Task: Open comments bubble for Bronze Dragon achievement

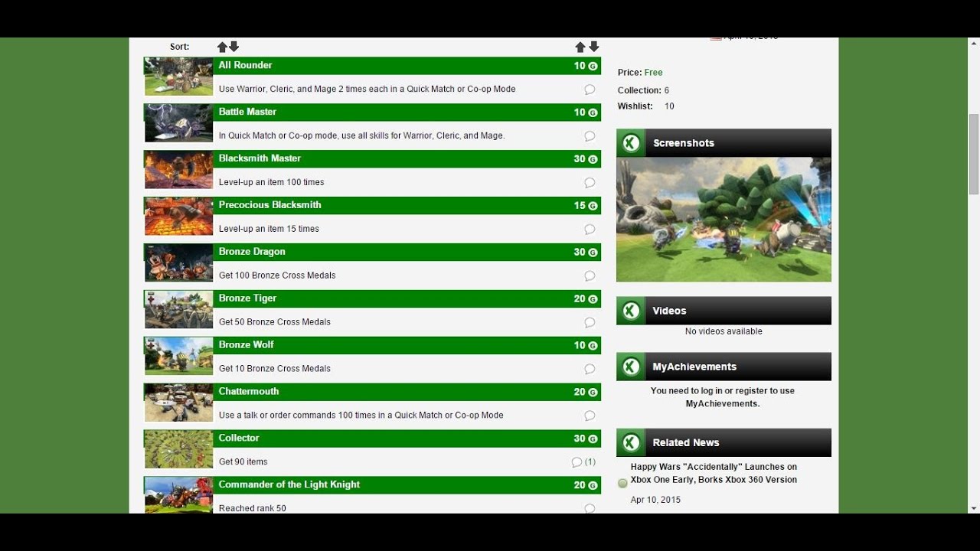Action: pyautogui.click(x=590, y=276)
